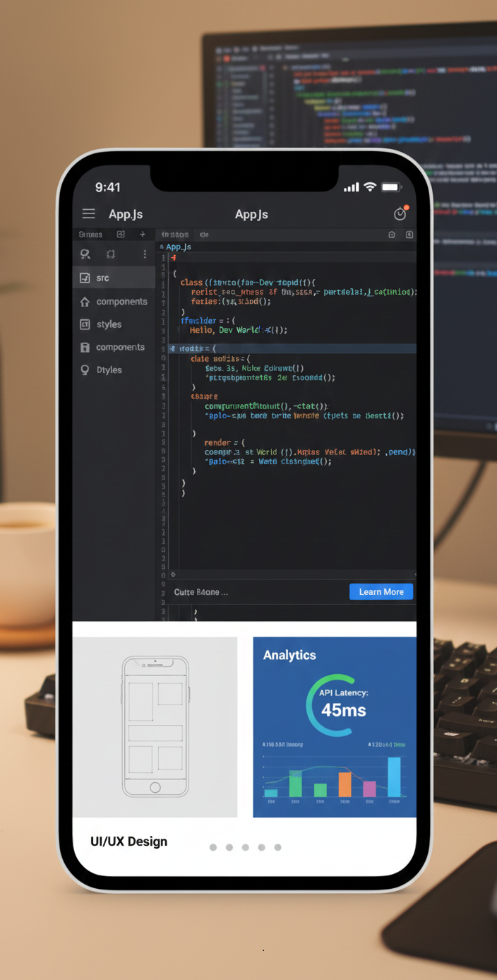
Task: Add new item with the sidebar plus icon
Action: [142, 234]
